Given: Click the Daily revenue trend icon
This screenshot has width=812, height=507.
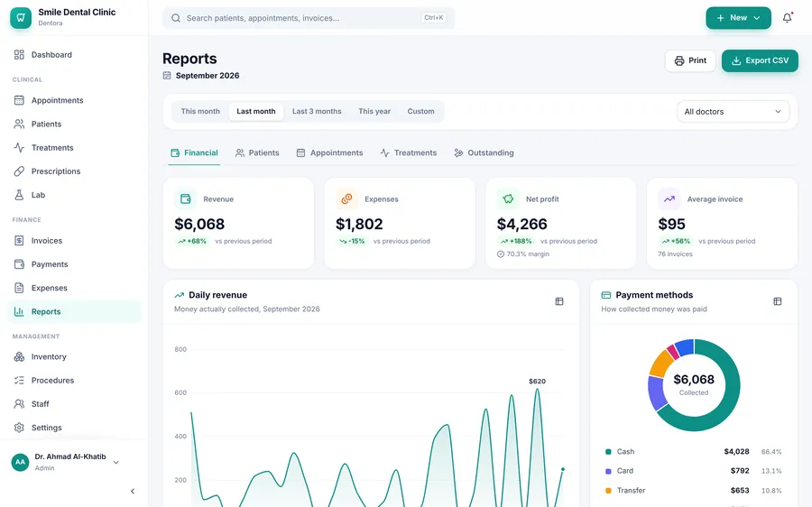Looking at the screenshot, I should [180, 295].
